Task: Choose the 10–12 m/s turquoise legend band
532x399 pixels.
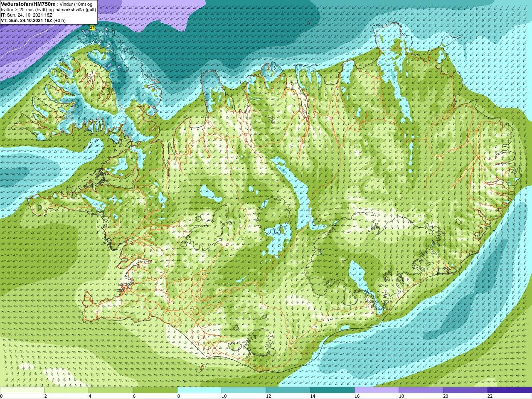Action: pyautogui.click(x=244, y=390)
